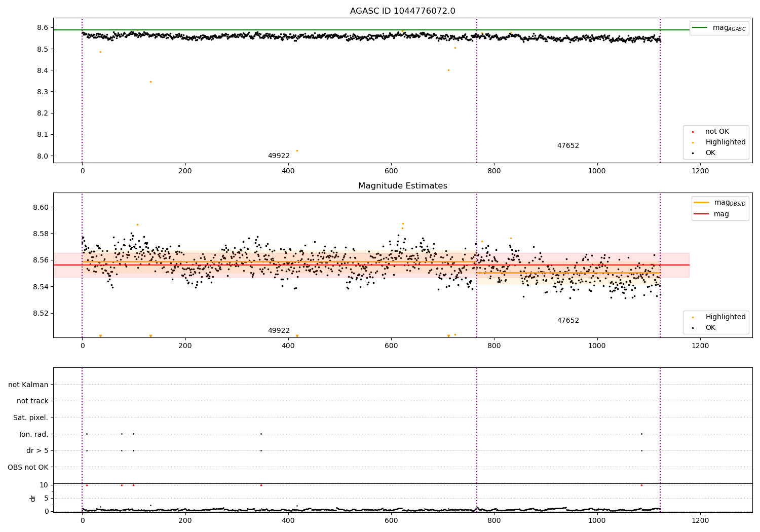Click y-axis tick 8.52 in Magnitude Estimates plot

tap(41, 313)
